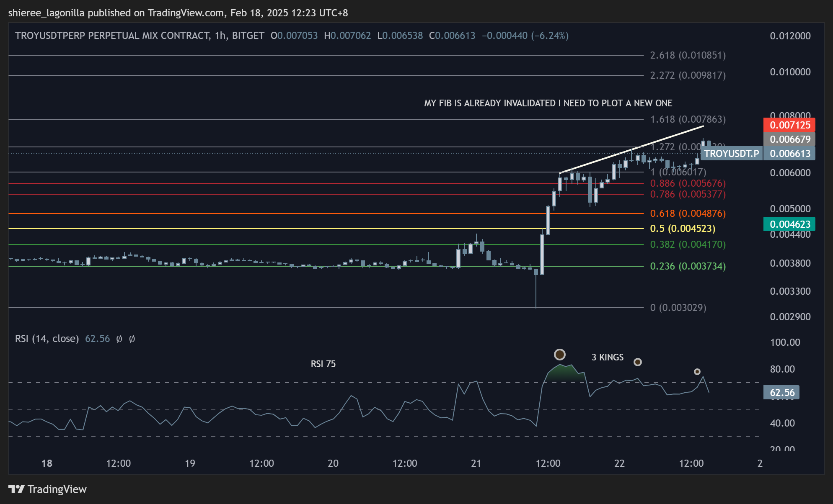Click the 0.382 (0.004170) green level label

[688, 244]
